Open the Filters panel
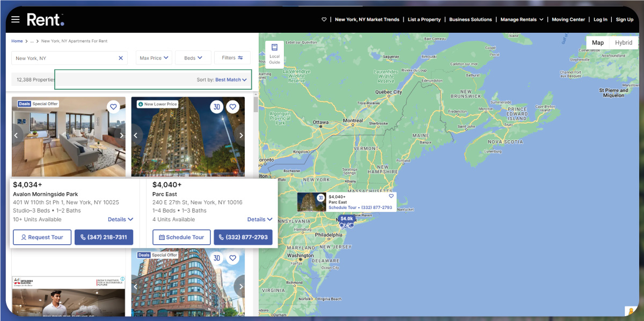The height and width of the screenshot is (321, 644). point(232,58)
